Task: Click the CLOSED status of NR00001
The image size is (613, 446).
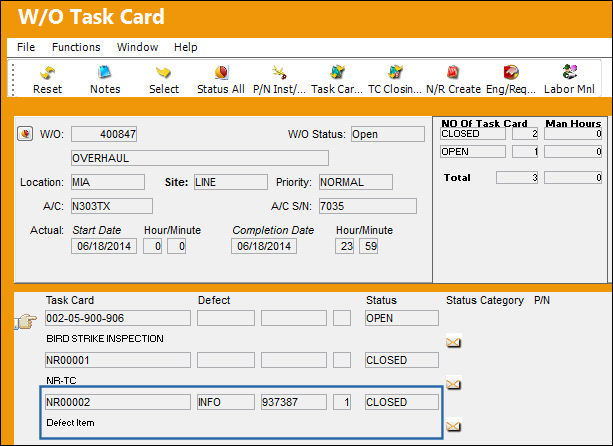Action: [x=402, y=360]
